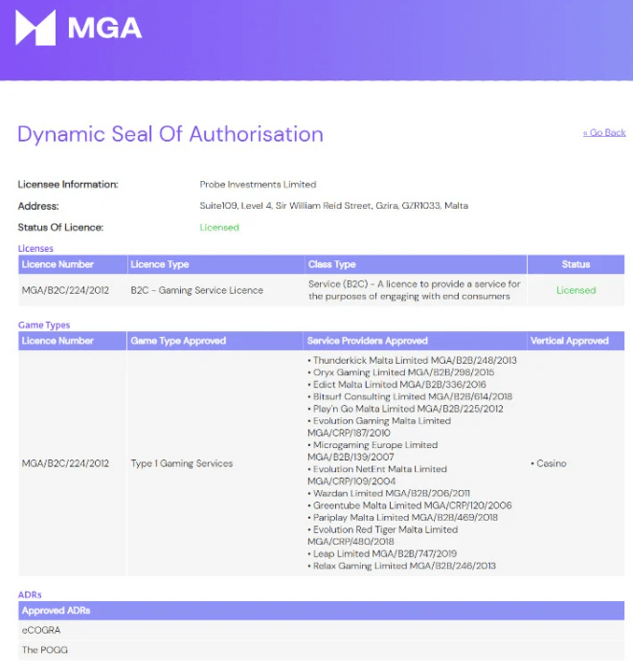Viewport: 633px width, 672px height.
Task: Click the Status Of Licence label
Action: tap(60, 228)
